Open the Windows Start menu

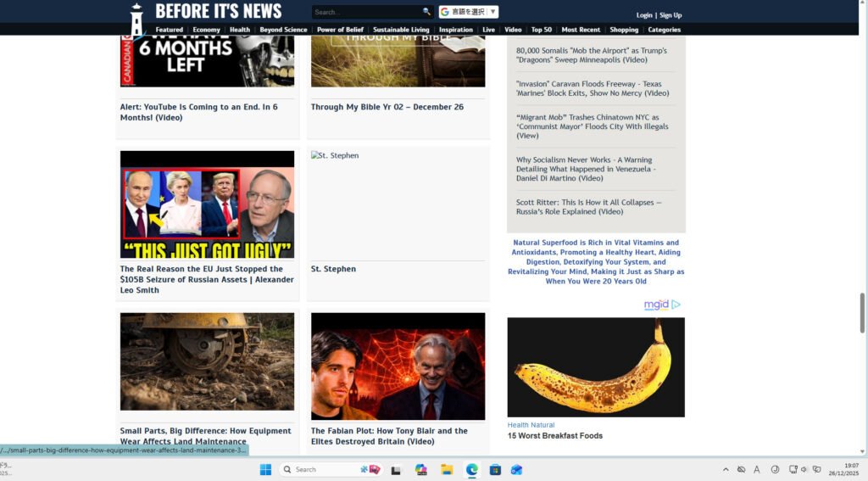point(265,469)
